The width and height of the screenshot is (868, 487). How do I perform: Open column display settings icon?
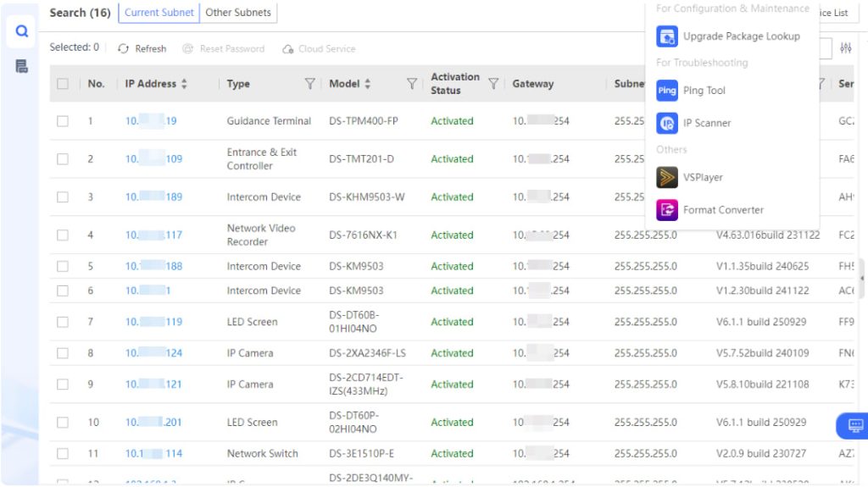[x=845, y=48]
